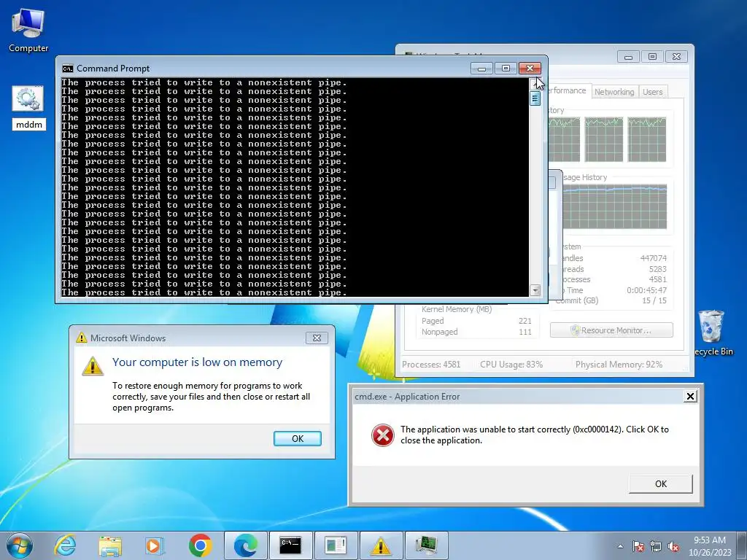Click the muted volume tray icon
The width and height of the screenshot is (747, 560).
pos(673,546)
